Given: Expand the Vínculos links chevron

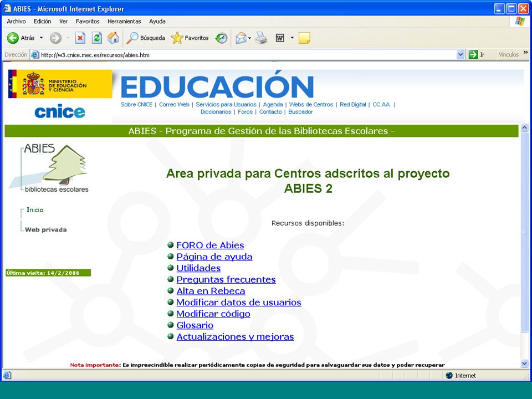Looking at the screenshot, I should pyautogui.click(x=525, y=53).
